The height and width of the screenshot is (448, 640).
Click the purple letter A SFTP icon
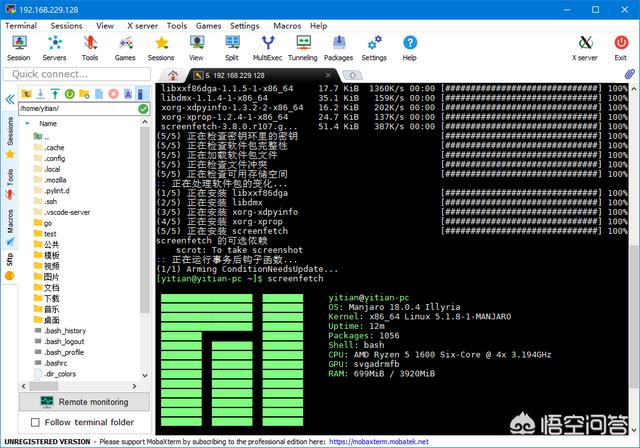[x=128, y=94]
